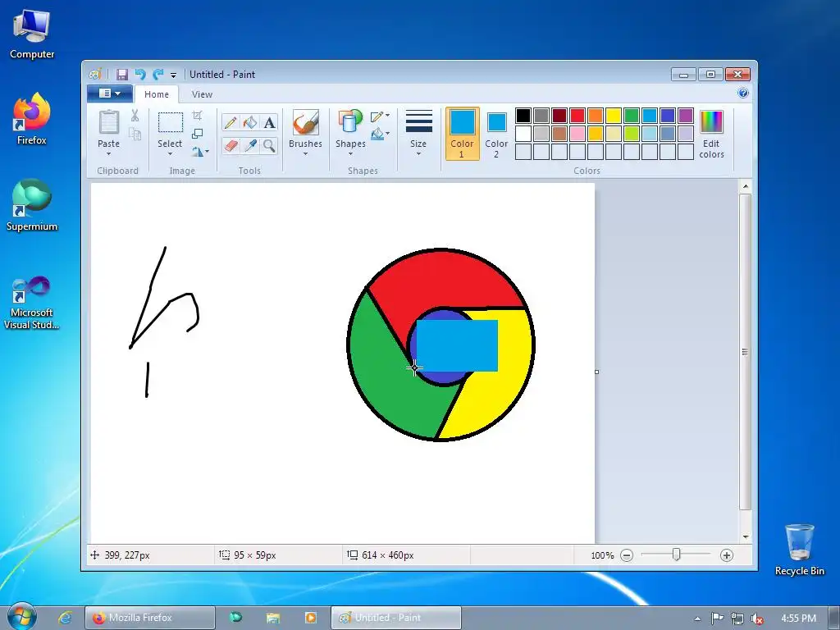Click Untitled - Paint taskbar button

396,618
